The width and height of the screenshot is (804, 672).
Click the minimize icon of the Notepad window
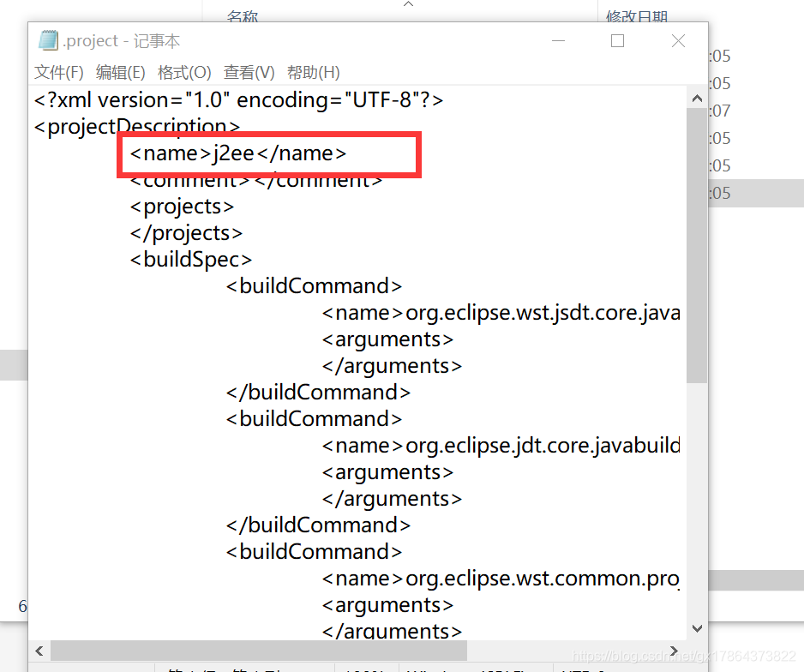coord(558,40)
